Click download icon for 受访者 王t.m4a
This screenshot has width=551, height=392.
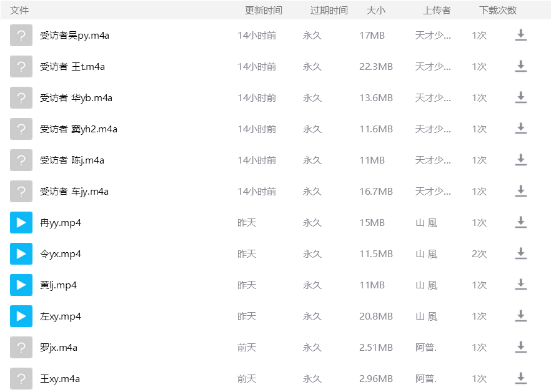click(520, 67)
